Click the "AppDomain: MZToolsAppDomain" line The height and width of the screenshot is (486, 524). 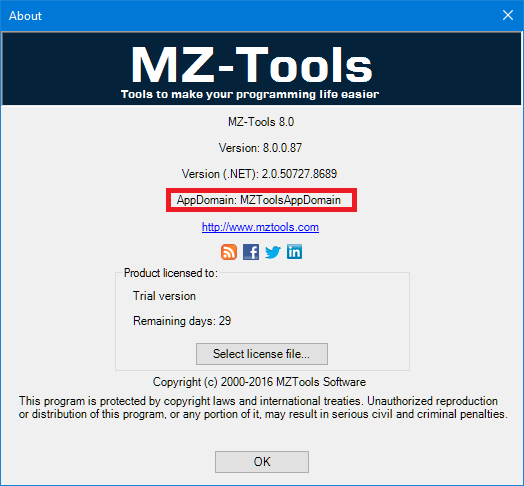point(259,200)
